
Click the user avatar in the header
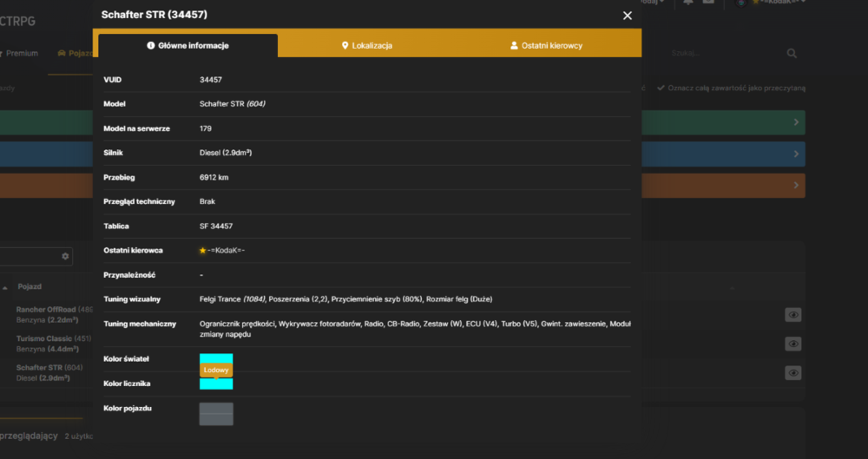pos(741,3)
